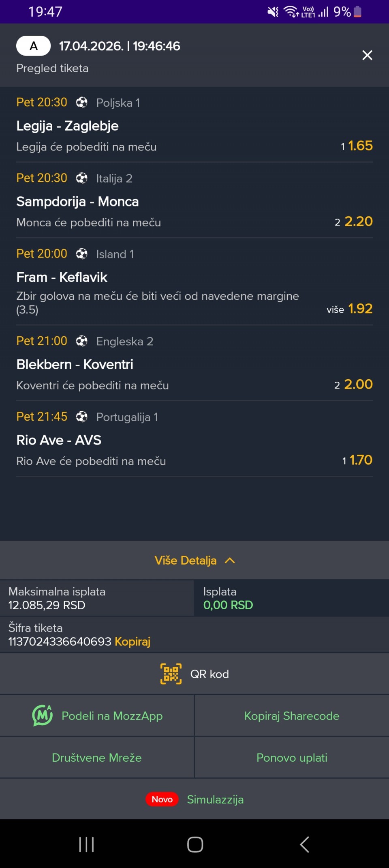This screenshot has height=868, width=389.
Task: Open the Android recent apps button
Action: 86,844
